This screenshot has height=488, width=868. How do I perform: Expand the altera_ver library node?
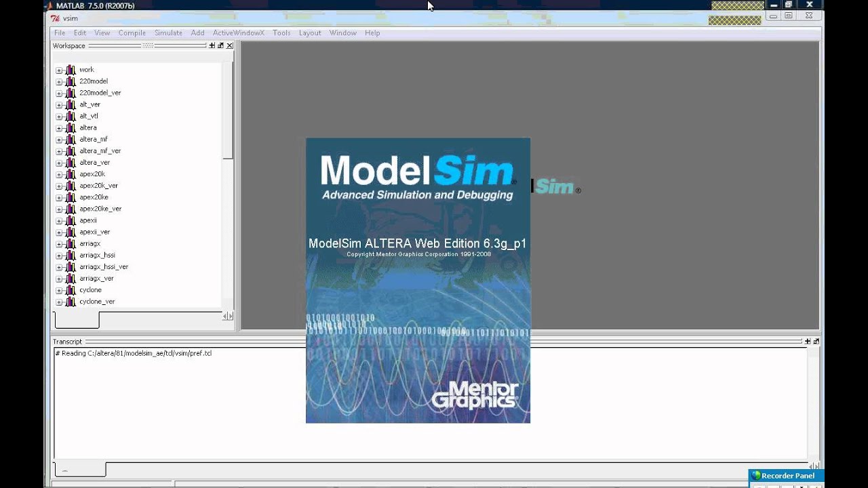click(59, 163)
